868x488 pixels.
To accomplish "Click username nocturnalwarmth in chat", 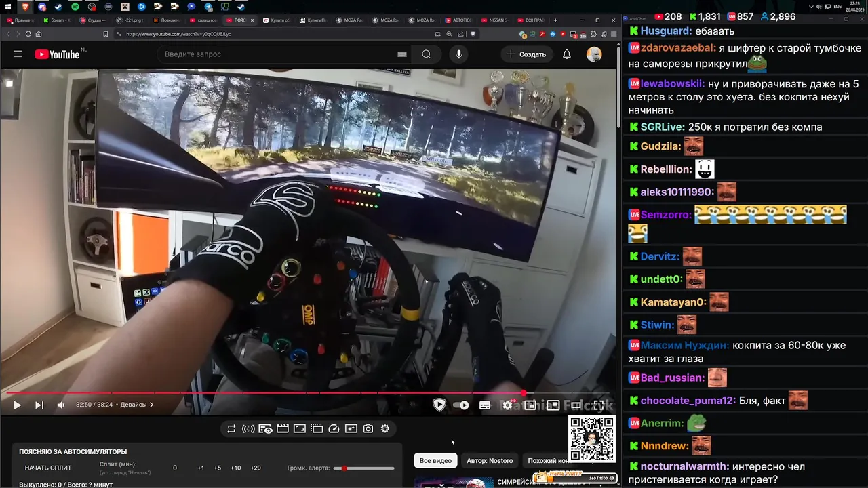I will click(x=685, y=466).
